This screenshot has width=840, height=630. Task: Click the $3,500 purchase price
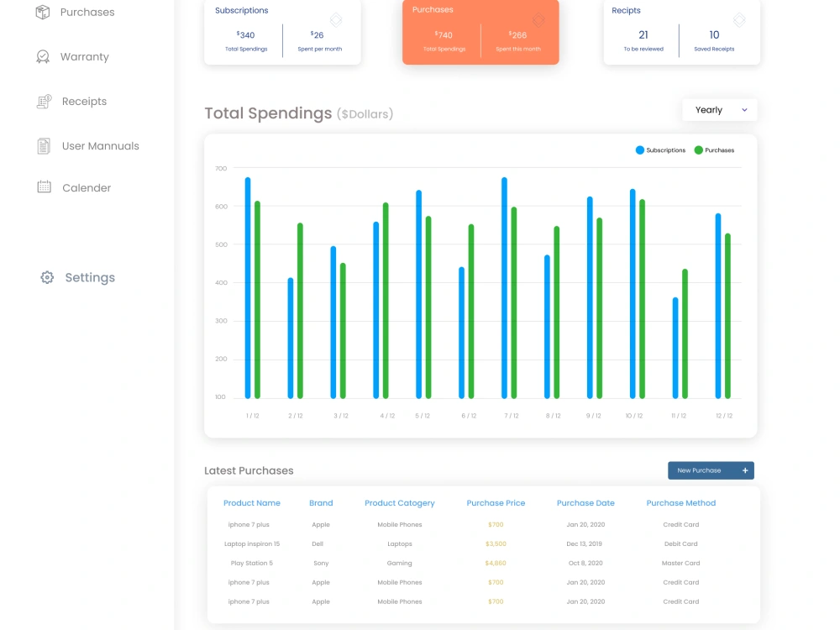tap(496, 543)
